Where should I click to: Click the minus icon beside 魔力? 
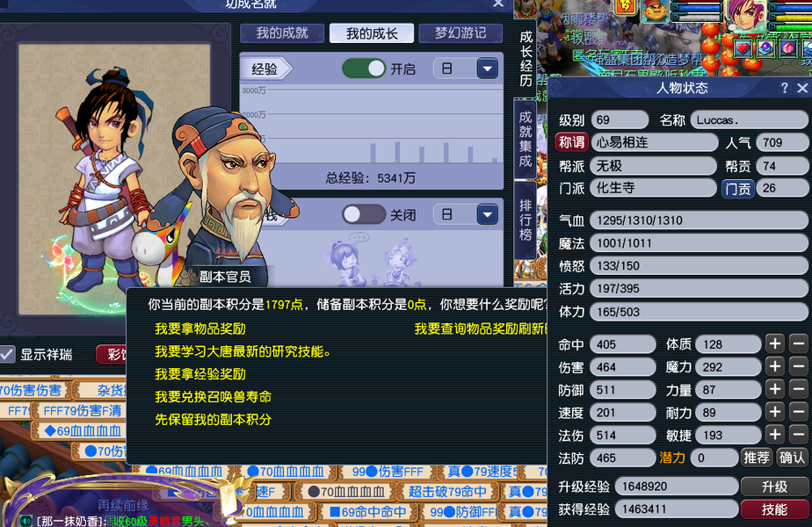coord(799,366)
